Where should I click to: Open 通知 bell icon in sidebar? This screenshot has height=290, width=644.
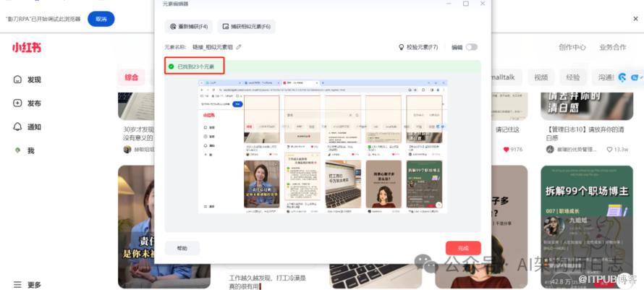[18, 127]
